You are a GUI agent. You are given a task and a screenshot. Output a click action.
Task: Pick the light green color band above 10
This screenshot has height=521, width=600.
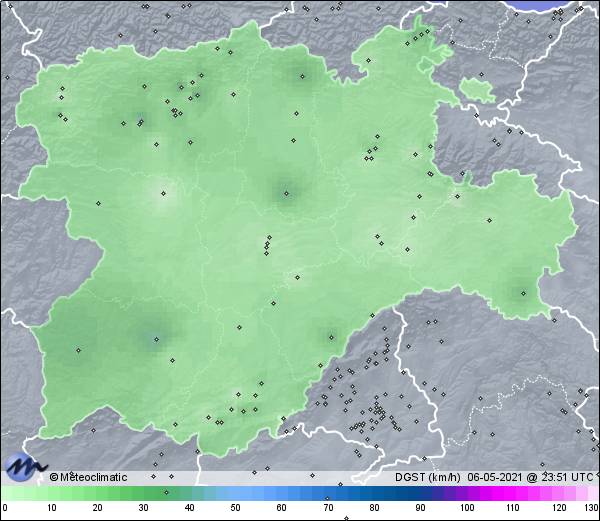[x=52, y=493]
